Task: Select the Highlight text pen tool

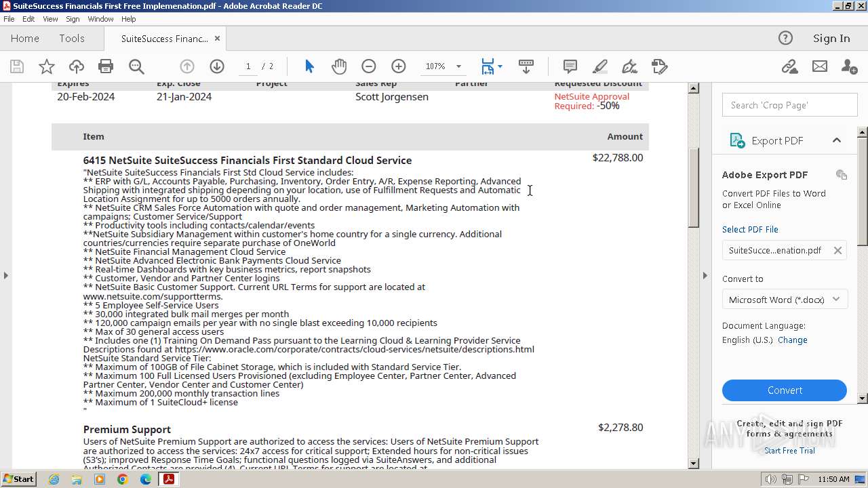Action: pyautogui.click(x=599, y=66)
